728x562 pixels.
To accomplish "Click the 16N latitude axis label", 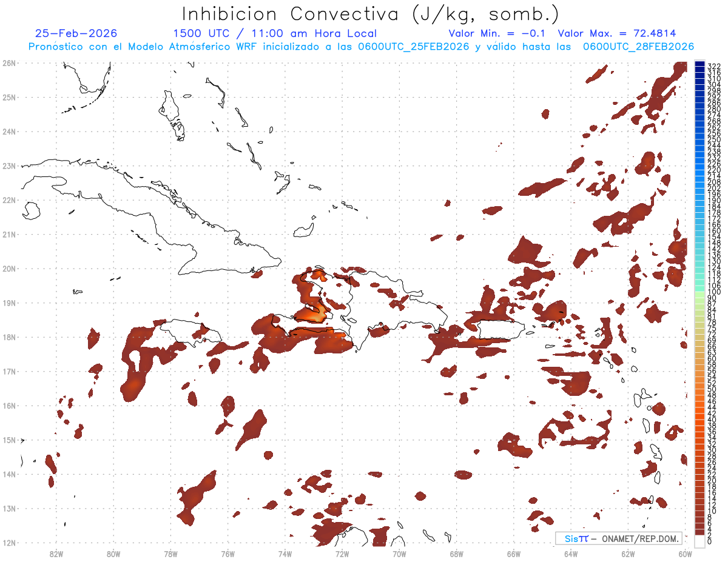I will pyautogui.click(x=9, y=406).
